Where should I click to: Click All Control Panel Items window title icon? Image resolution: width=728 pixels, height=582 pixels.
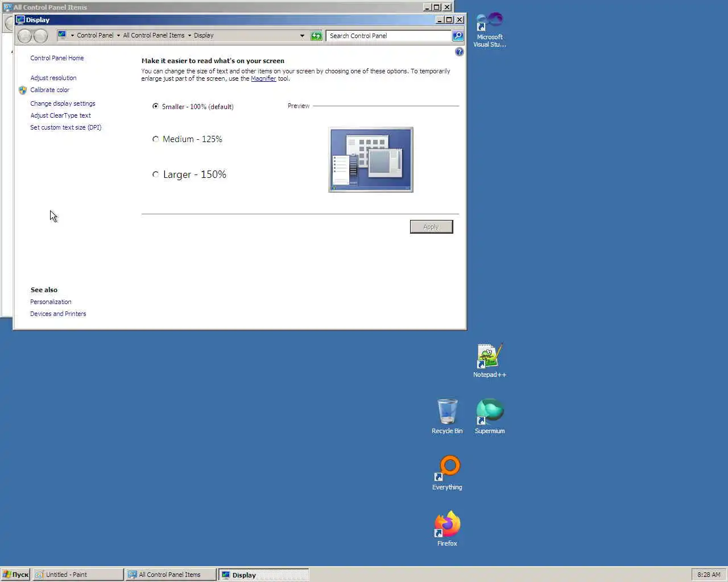(x=7, y=7)
